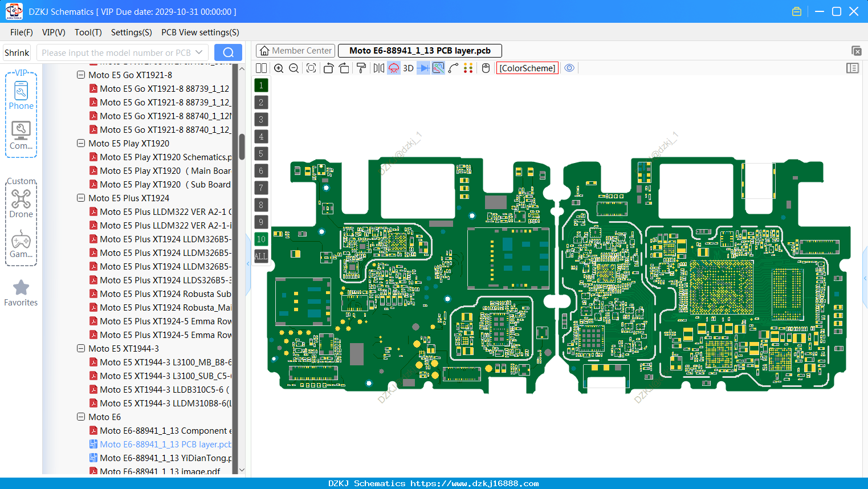Select the Moto E6-88941_1_13 PCB layer.pcb tab
Screen dimensions: 868x489
[420, 51]
